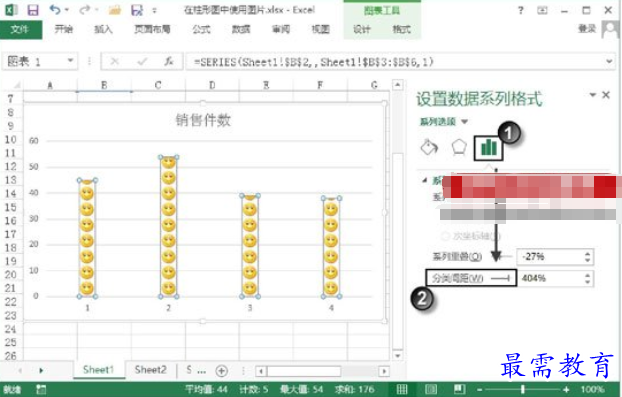This screenshot has height=397, width=622.
Task: Click the Gap Width 404% input field
Action: 550,278
